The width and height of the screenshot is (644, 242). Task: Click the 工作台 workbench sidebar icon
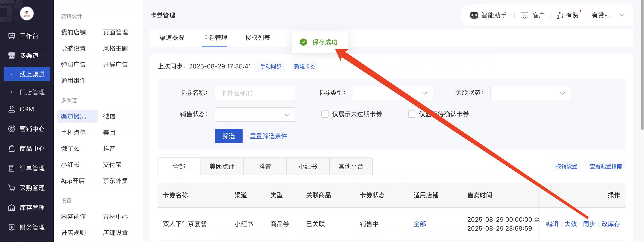coord(11,36)
